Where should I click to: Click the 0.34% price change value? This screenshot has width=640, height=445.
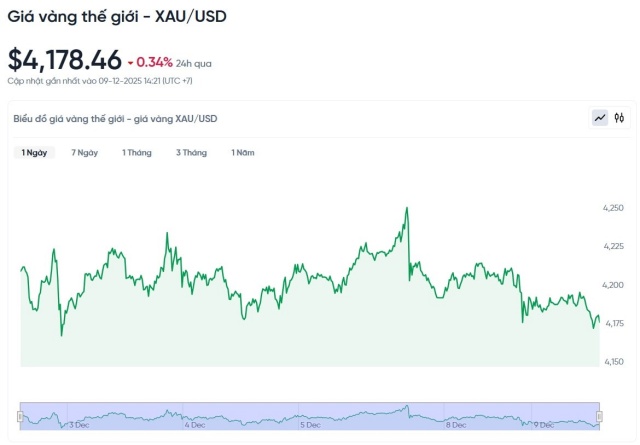click(x=154, y=62)
